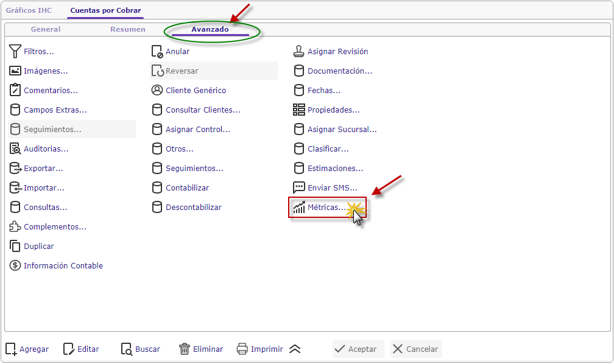Click the Estimaciones cylinder icon

[298, 168]
